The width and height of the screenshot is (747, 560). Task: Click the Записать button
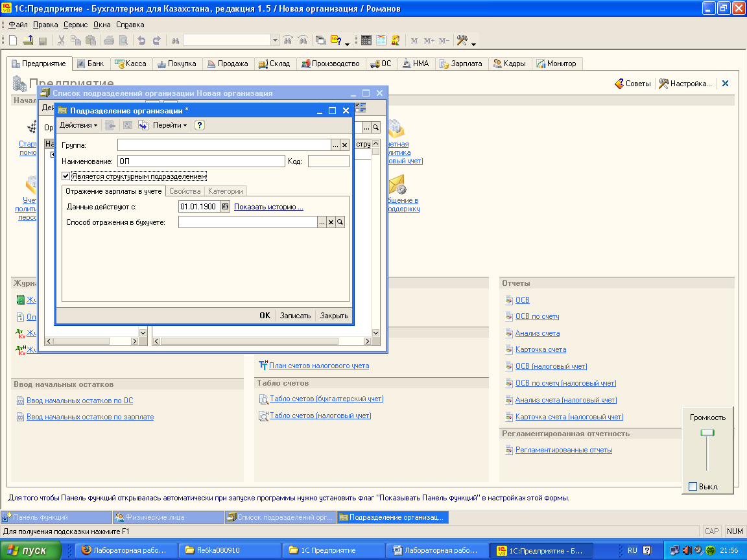296,316
